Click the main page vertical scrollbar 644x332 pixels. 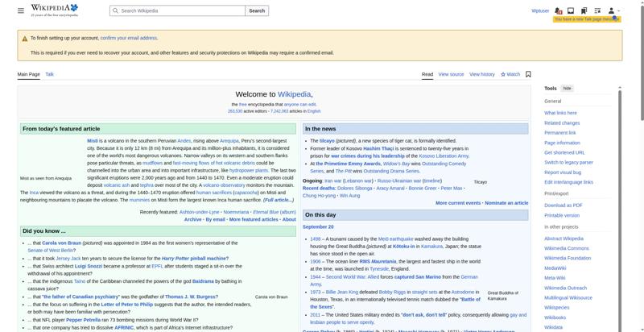[x=642, y=61]
